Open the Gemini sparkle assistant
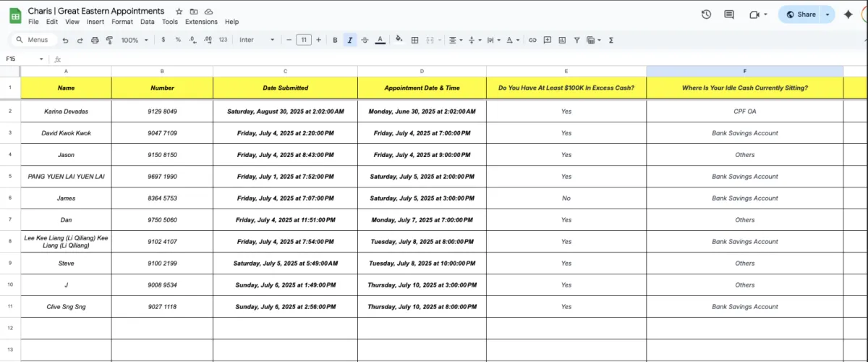The image size is (868, 362). pos(849,14)
